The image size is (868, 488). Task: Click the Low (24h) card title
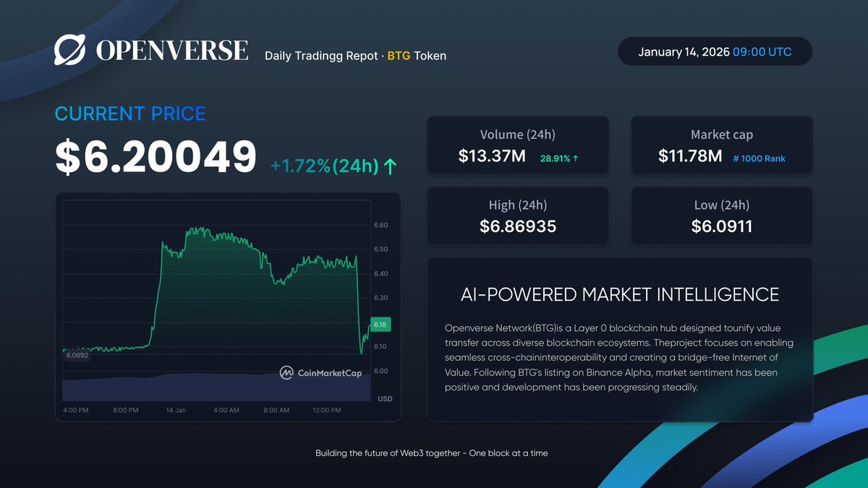click(x=722, y=205)
